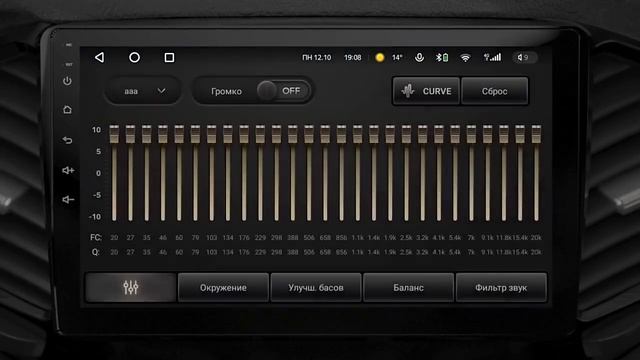Click the 229 Hz band slider
The width and height of the screenshot is (640, 360).
point(260,173)
